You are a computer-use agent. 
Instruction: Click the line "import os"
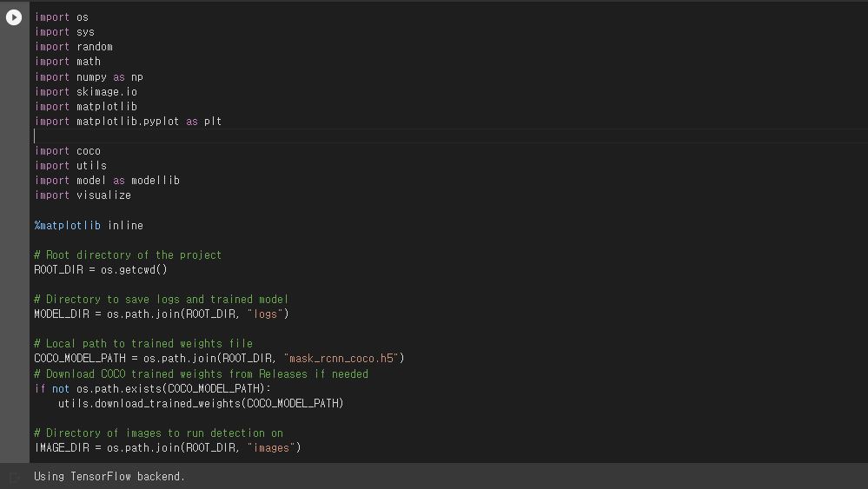click(62, 17)
